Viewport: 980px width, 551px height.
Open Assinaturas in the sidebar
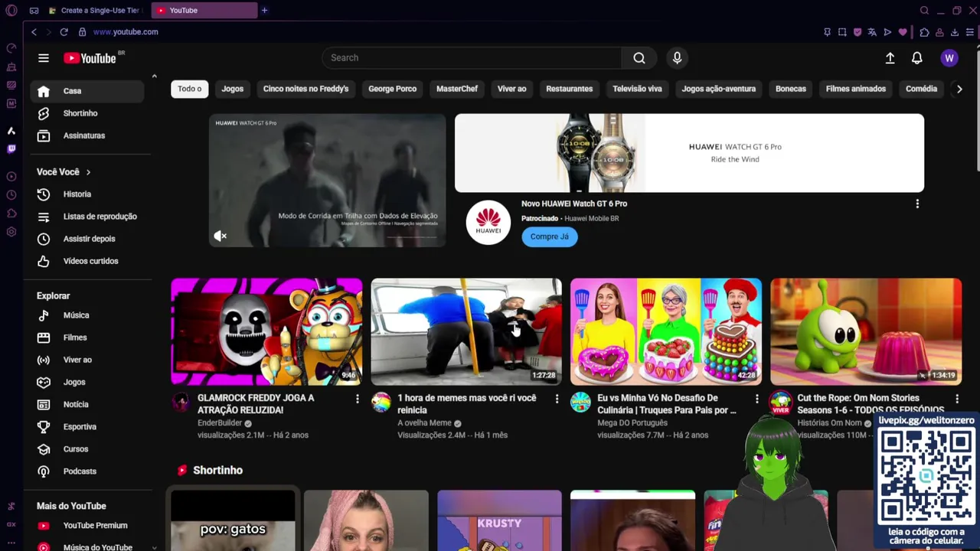coord(87,135)
